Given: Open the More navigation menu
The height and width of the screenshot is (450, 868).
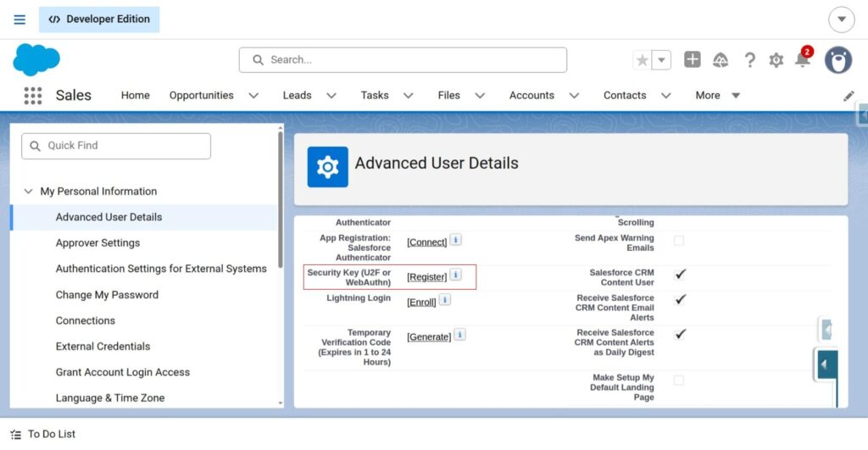Looking at the screenshot, I should click(x=717, y=95).
